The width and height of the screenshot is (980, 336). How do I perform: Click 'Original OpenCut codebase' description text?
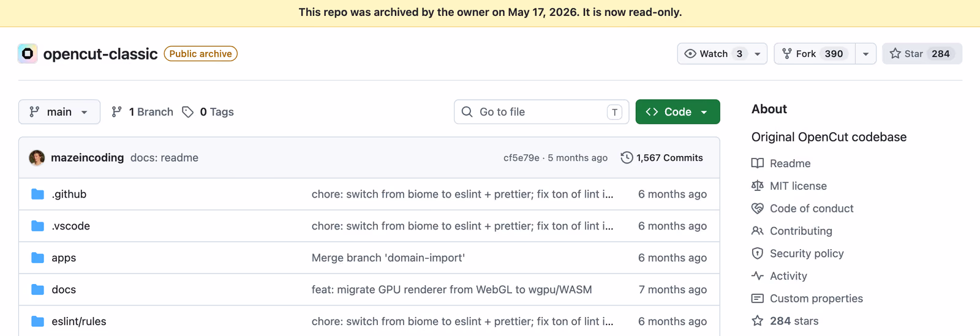pyautogui.click(x=829, y=137)
